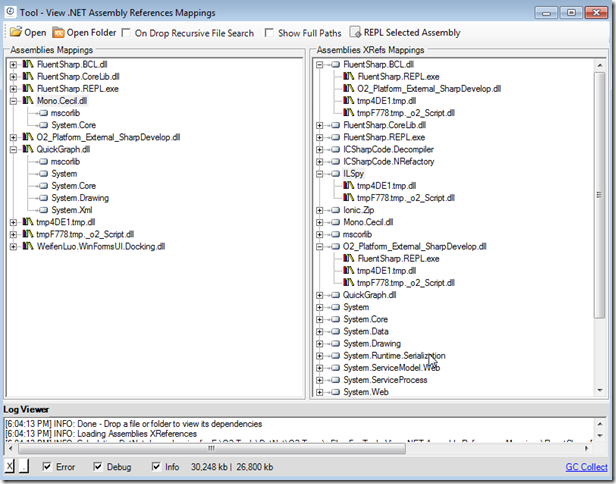The height and width of the screenshot is (484, 616).
Task: Collapse Mono.Cecil.dll node in left tree
Action: tap(13, 101)
